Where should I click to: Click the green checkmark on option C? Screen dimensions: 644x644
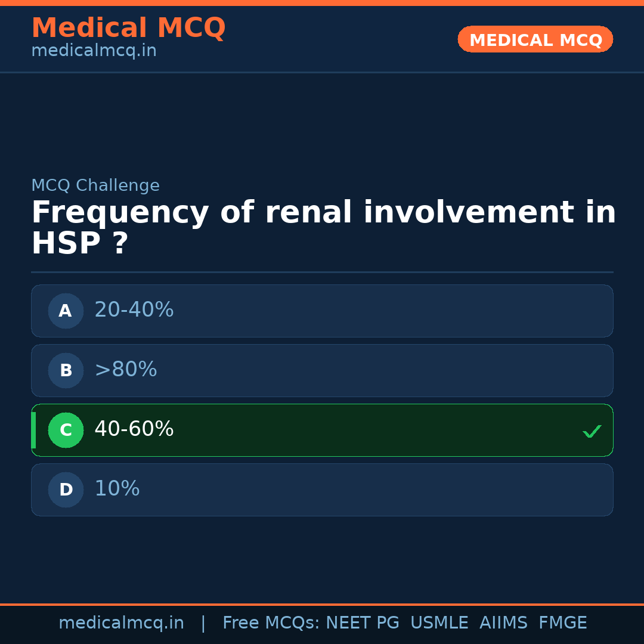592,431
